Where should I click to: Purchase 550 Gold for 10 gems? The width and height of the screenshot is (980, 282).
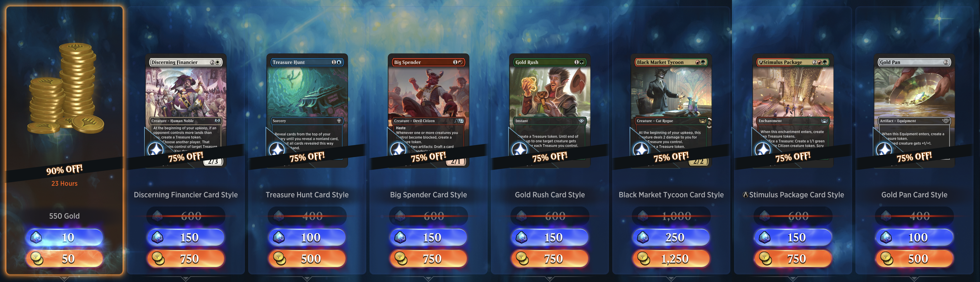click(64, 237)
